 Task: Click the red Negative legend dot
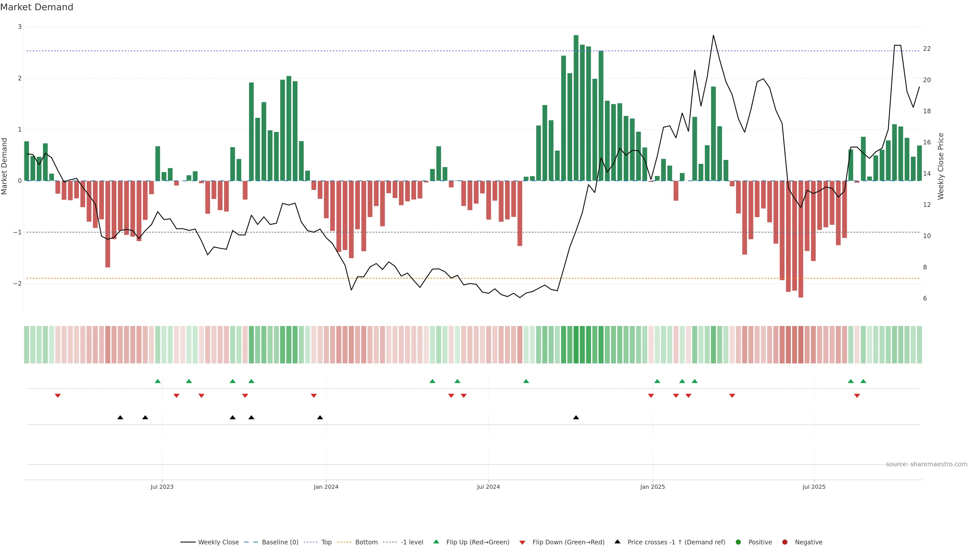[x=785, y=542]
